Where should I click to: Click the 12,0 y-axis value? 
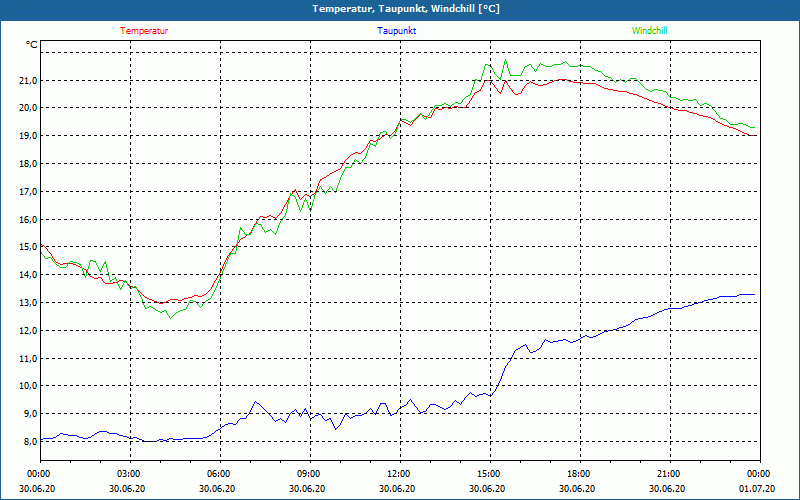[29, 330]
